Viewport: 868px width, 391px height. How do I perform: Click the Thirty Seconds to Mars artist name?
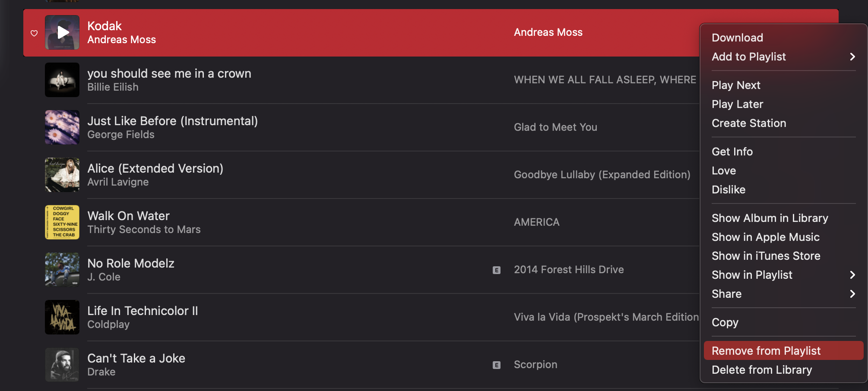(x=144, y=230)
